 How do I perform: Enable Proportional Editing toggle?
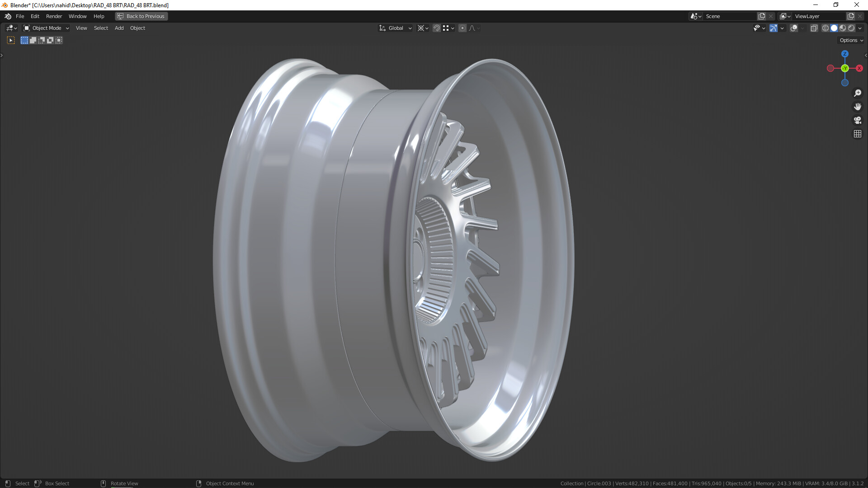click(x=462, y=28)
